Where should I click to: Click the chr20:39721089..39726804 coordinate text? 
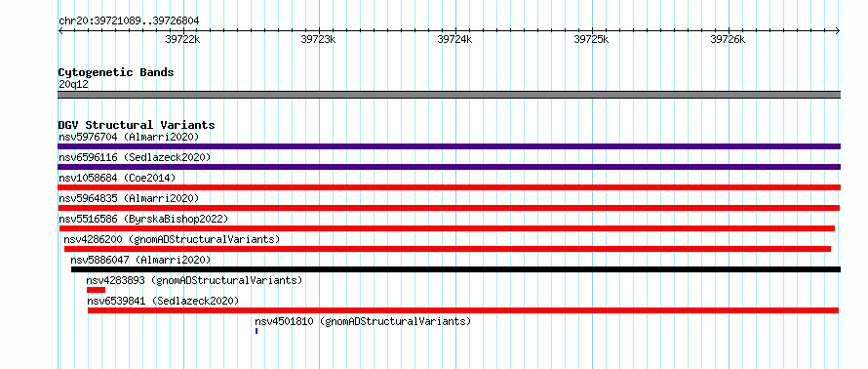point(129,21)
